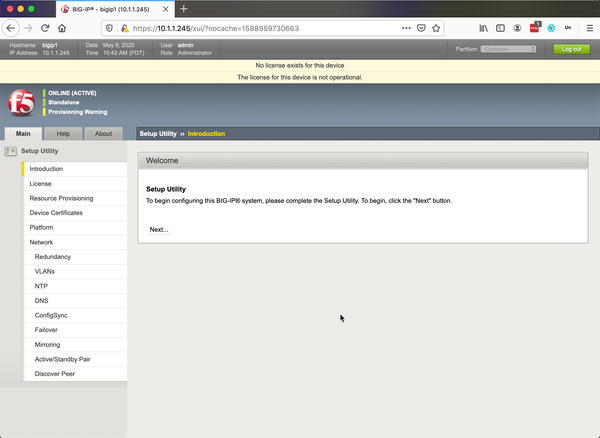
Task: Toggle the sidebars icon in toolbar
Action: coord(501,28)
